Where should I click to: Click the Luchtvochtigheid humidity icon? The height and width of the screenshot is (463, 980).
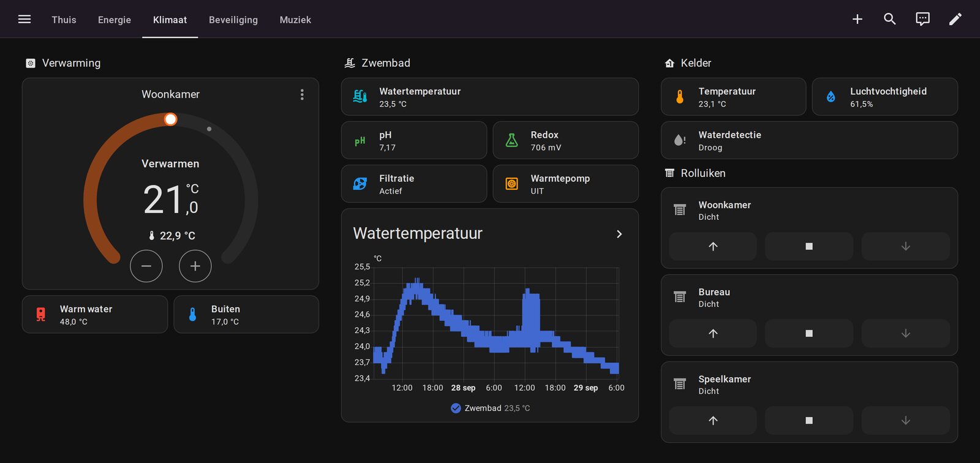(x=831, y=97)
